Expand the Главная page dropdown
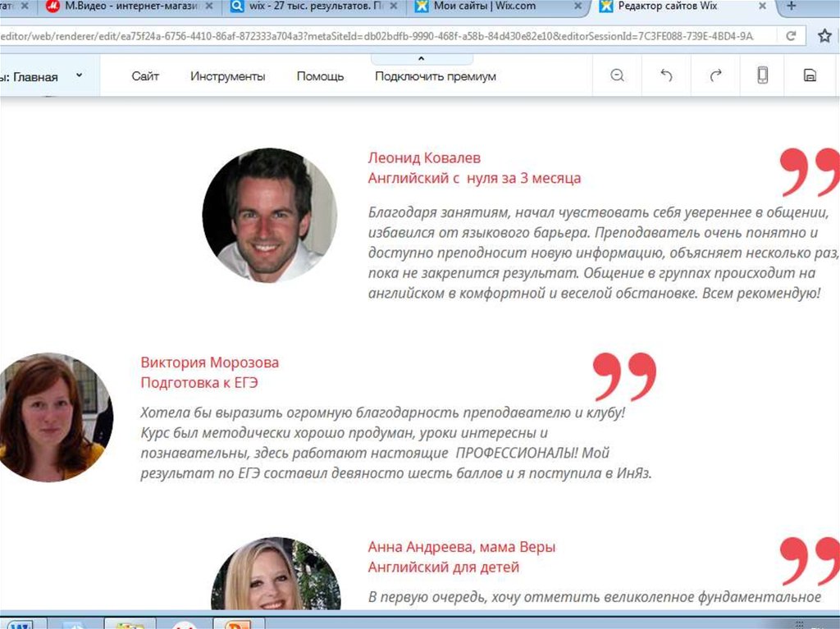Screen dimensions: 840x629 point(80,75)
